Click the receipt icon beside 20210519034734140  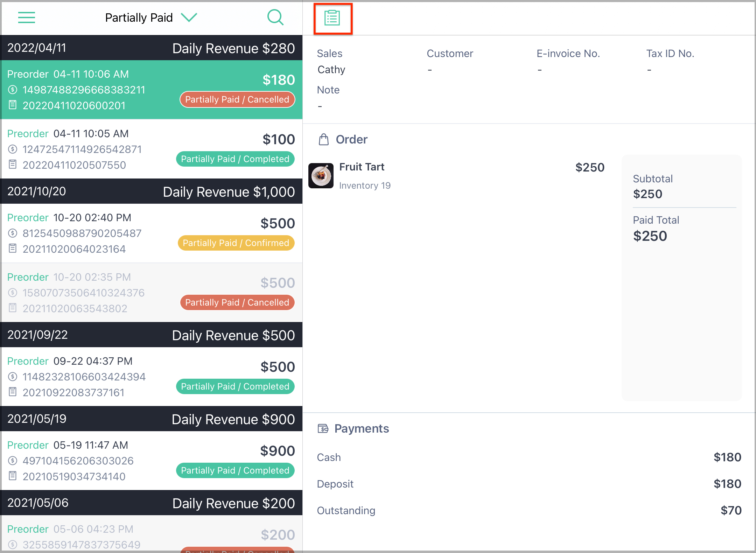13,476
